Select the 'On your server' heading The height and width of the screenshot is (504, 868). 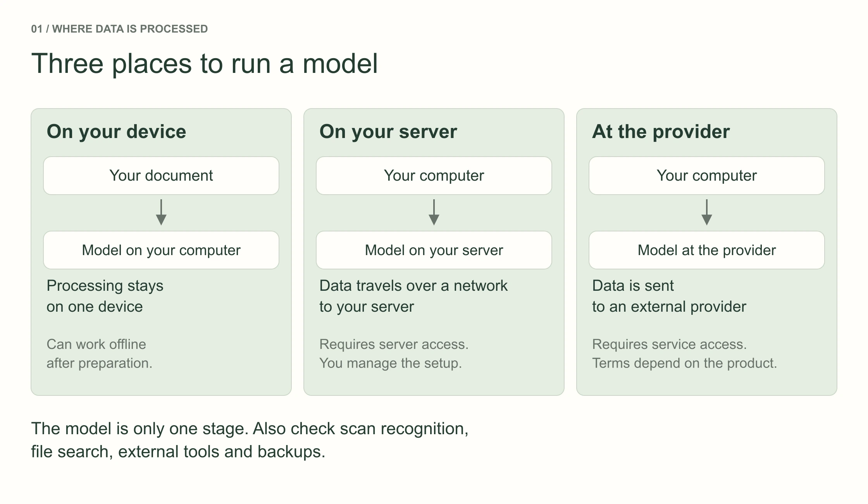click(388, 132)
